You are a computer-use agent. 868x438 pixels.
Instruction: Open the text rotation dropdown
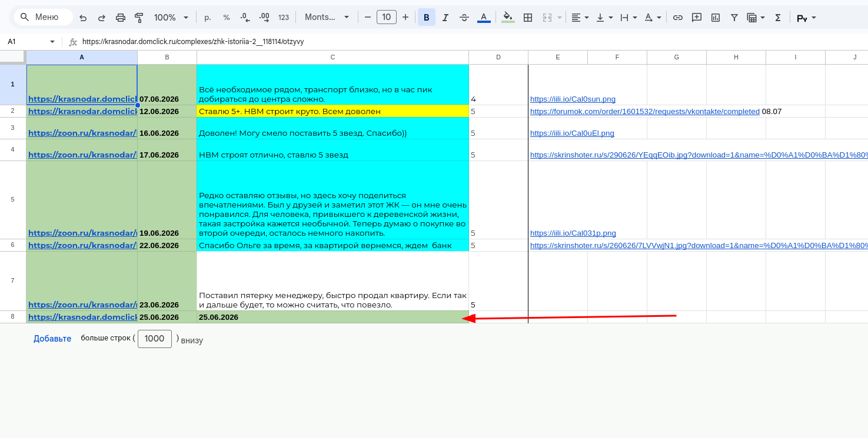(x=653, y=18)
